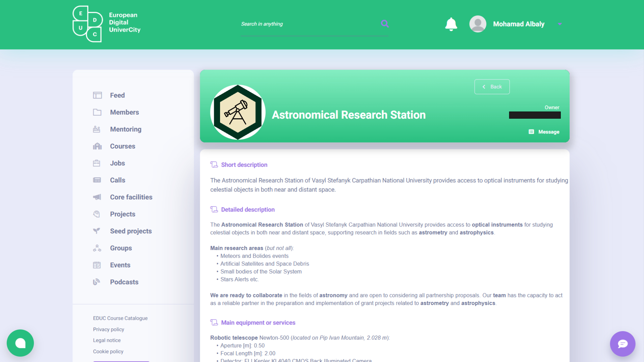Open the Privacy policy link

point(108,329)
